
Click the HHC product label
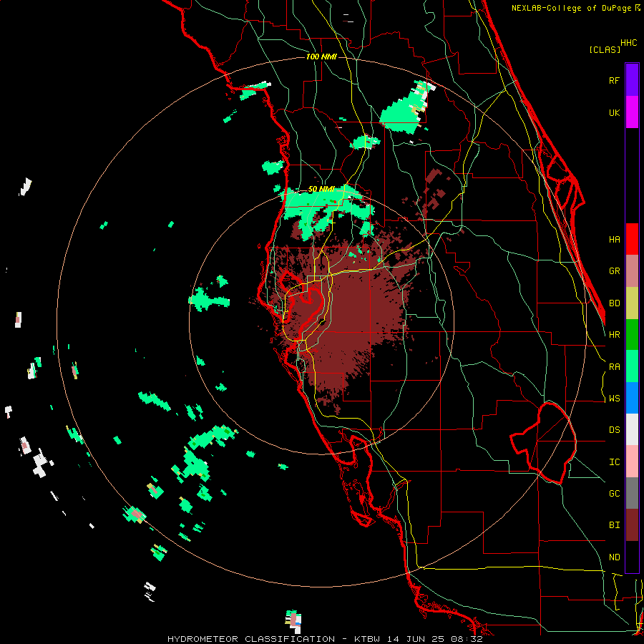coord(628,43)
